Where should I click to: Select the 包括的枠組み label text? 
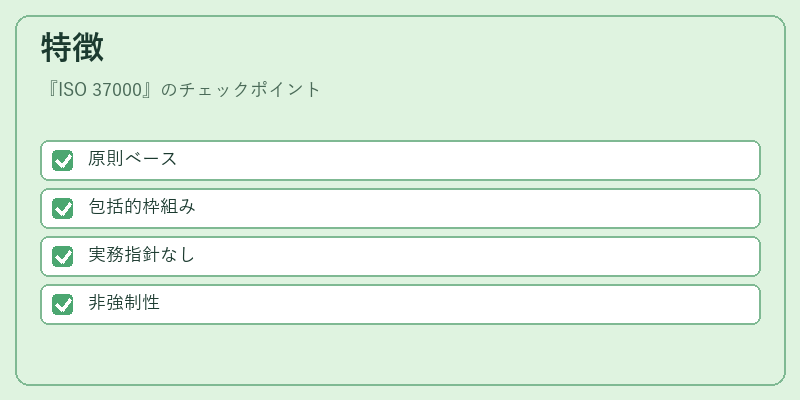pyautogui.click(x=142, y=207)
